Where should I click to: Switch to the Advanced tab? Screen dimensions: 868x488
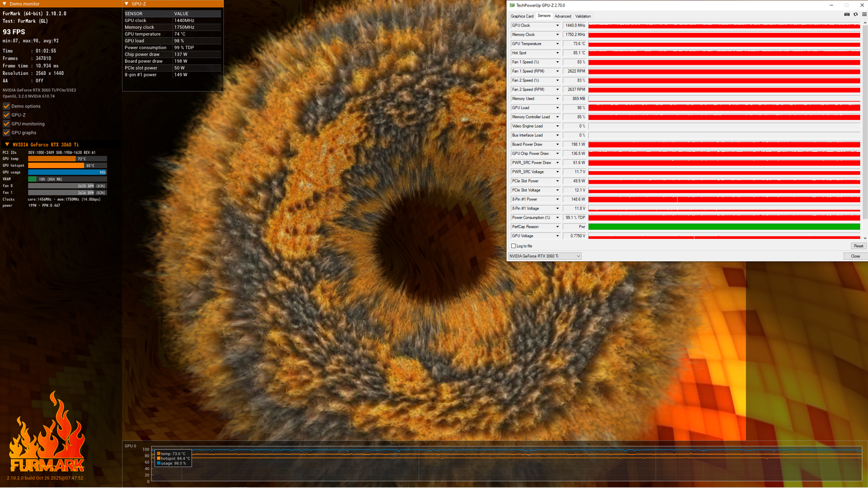pyautogui.click(x=563, y=16)
